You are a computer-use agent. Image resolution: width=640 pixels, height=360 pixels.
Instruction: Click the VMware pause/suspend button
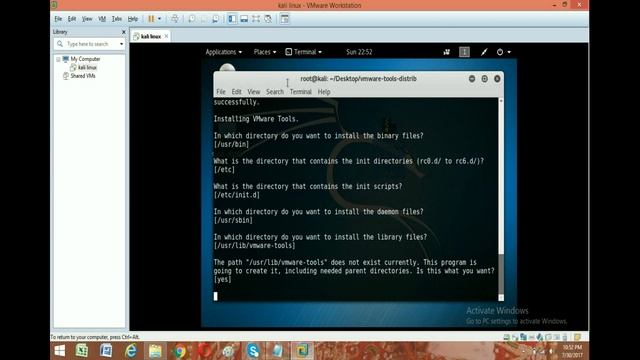click(x=151, y=19)
